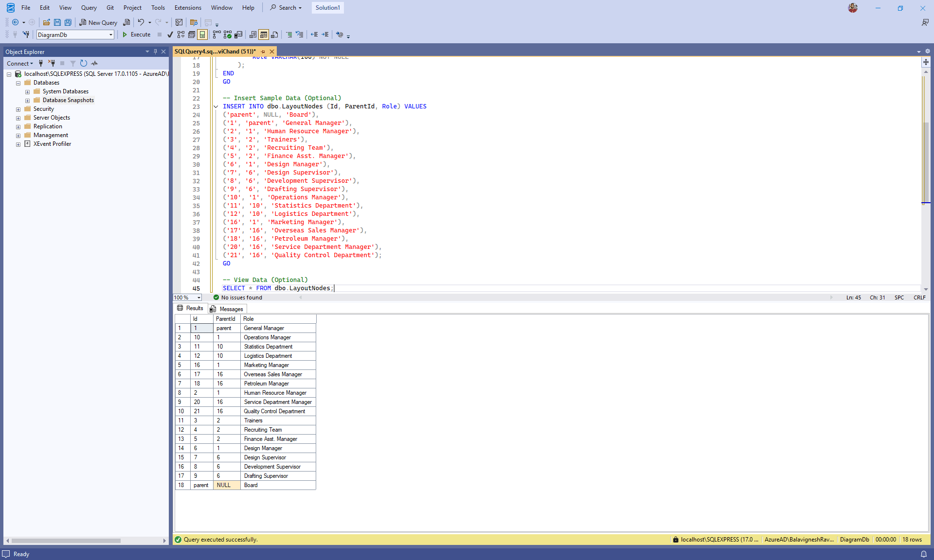Open Activity Monitor pulse icon in Object Explorer
Screen dimensions: 934x560
pyautogui.click(x=94, y=63)
